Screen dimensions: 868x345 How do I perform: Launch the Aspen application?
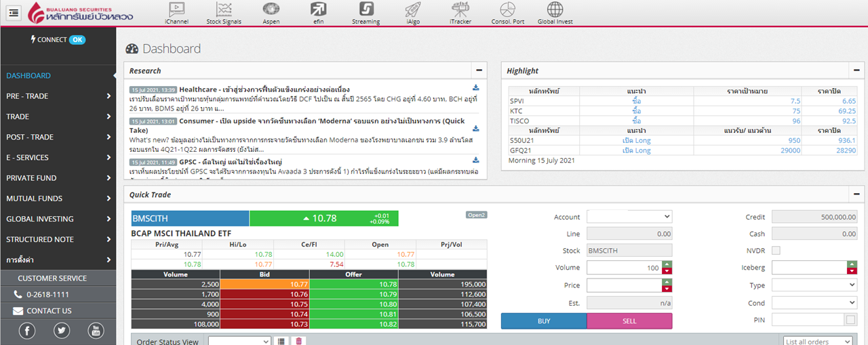click(x=271, y=13)
